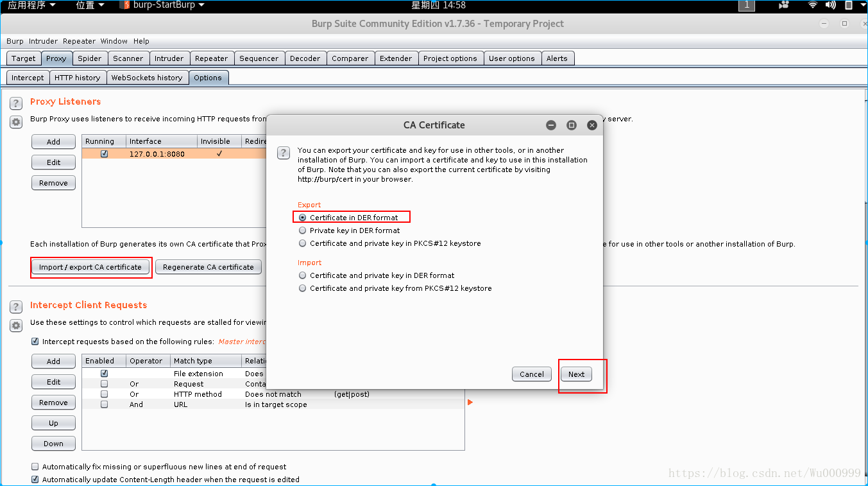Switch to the Scanner tab
868x486 pixels.
128,58
